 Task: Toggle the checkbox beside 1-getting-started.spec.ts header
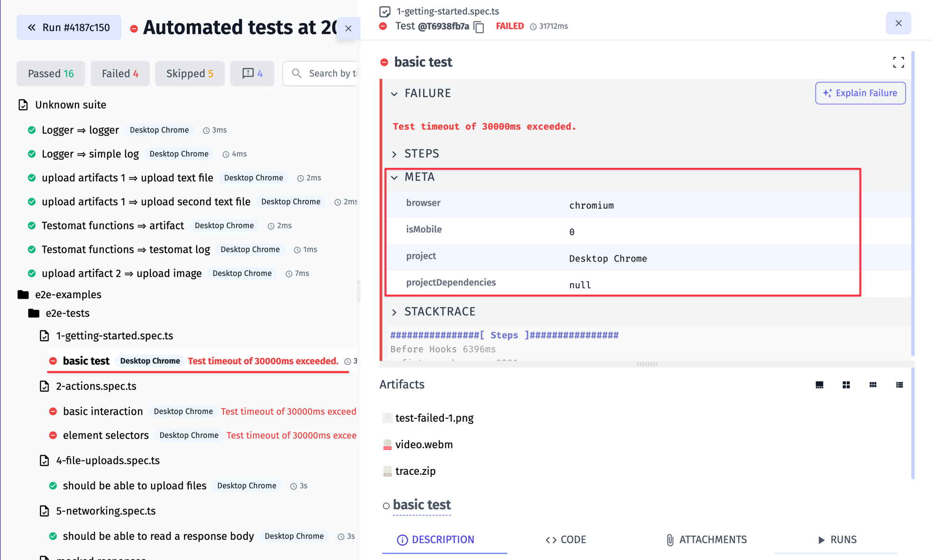(x=385, y=11)
